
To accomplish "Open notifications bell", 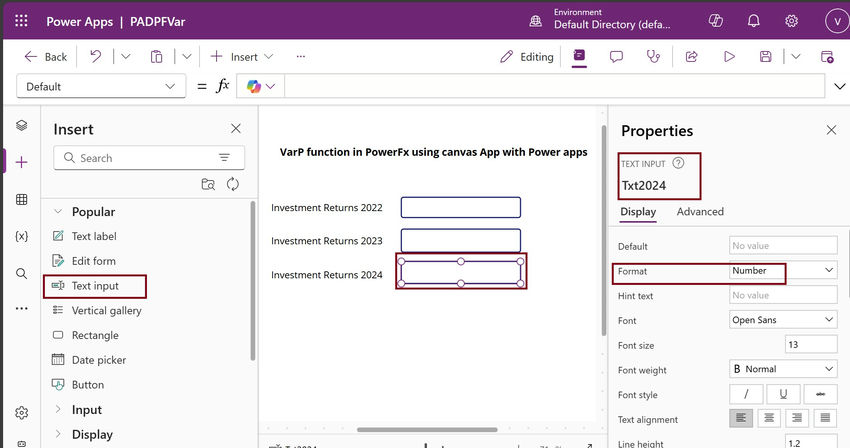I will 754,21.
